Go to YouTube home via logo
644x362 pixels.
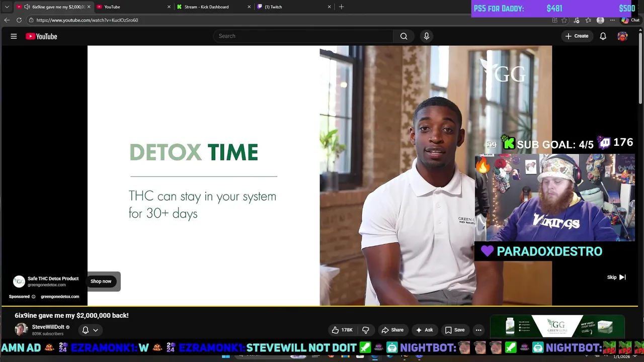(41, 36)
